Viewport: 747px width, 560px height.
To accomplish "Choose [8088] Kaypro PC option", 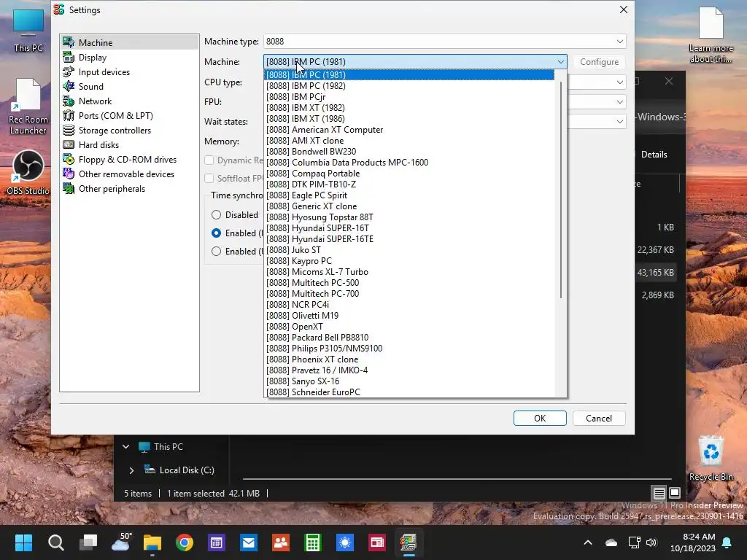I will pos(410,260).
